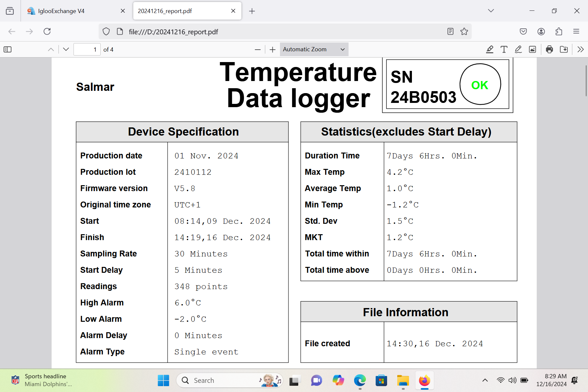
Task: Click the taskbar Search box
Action: [230, 380]
